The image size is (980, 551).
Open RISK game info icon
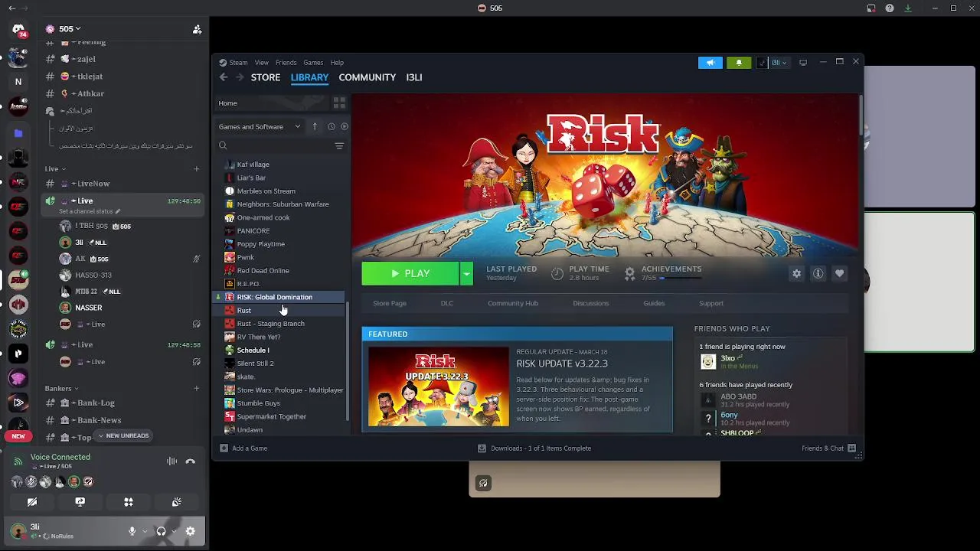[x=818, y=273]
